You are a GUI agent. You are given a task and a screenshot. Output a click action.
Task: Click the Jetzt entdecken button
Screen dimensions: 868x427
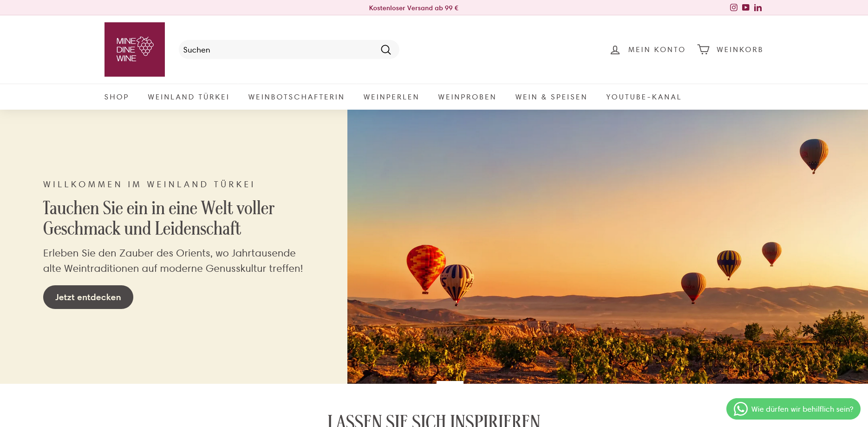coord(88,297)
